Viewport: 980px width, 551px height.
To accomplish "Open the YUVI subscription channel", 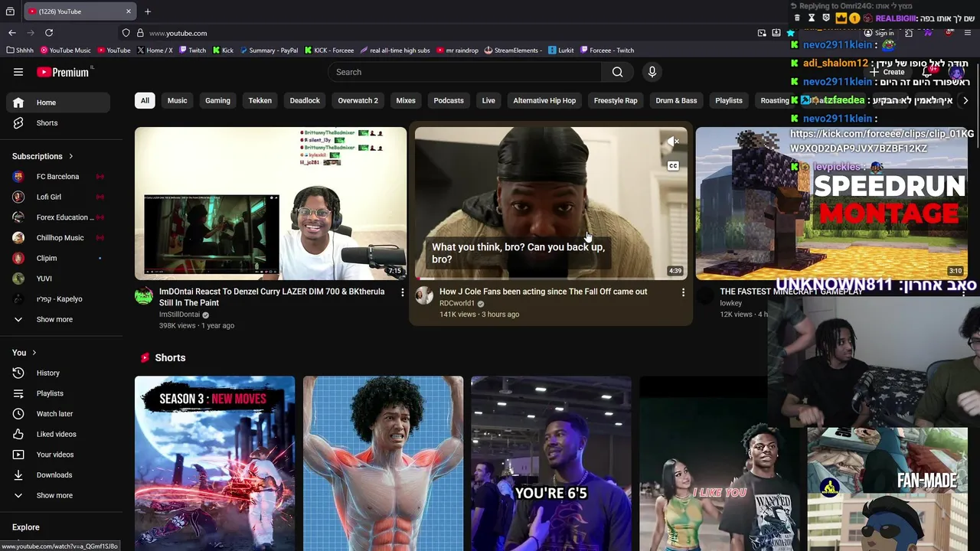I will [58, 279].
